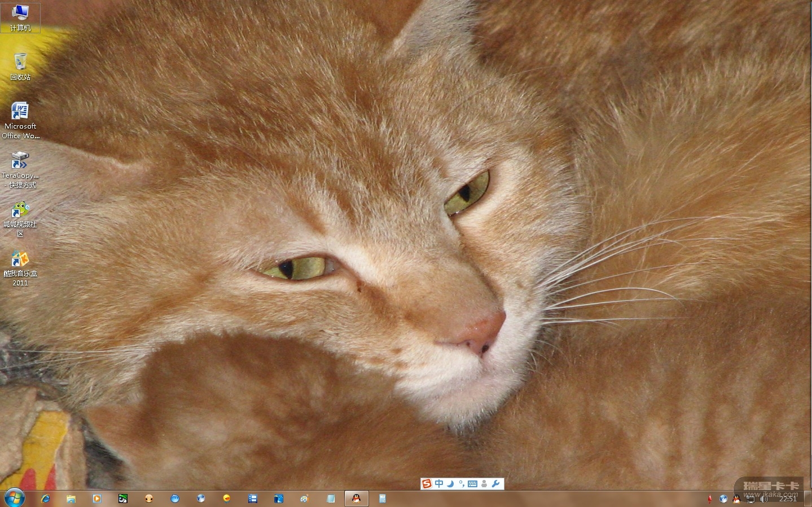812x507 pixels.
Task: Toggle half/full-width moon on IME bar
Action: pos(450,484)
